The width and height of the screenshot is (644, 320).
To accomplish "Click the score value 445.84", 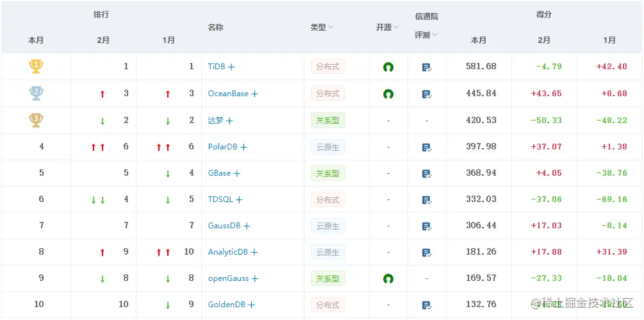I will (481, 93).
